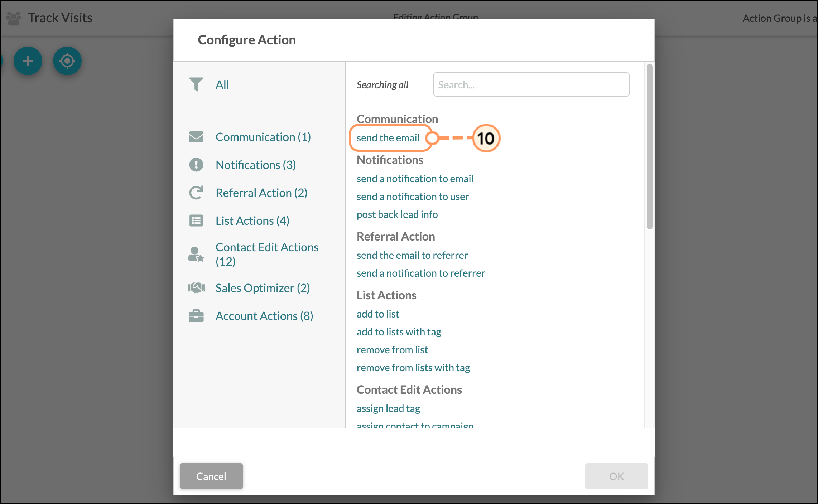
Task: Choose the 'assign lead tag' action
Action: coord(388,408)
